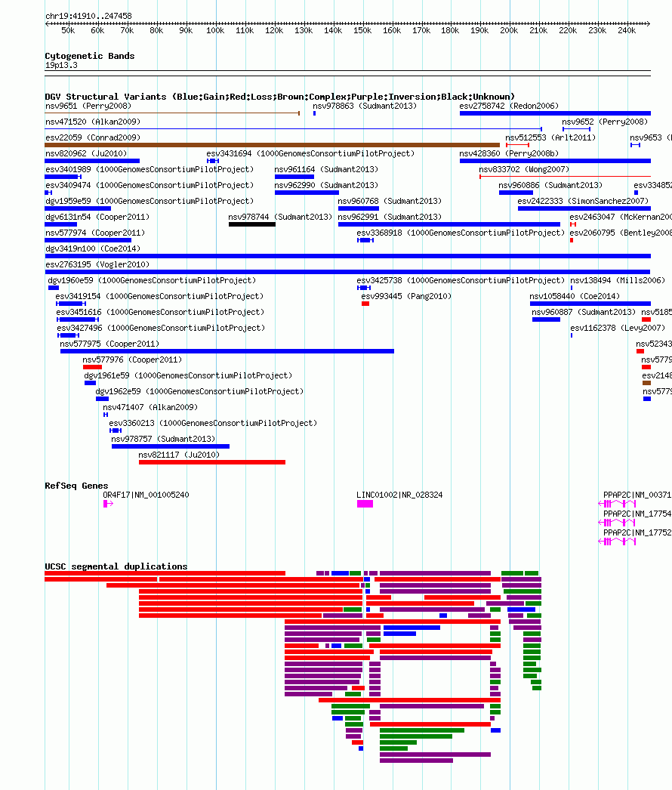Open nsv9652 (Perry2008) variant
The width and height of the screenshot is (672, 790).
click(x=605, y=122)
